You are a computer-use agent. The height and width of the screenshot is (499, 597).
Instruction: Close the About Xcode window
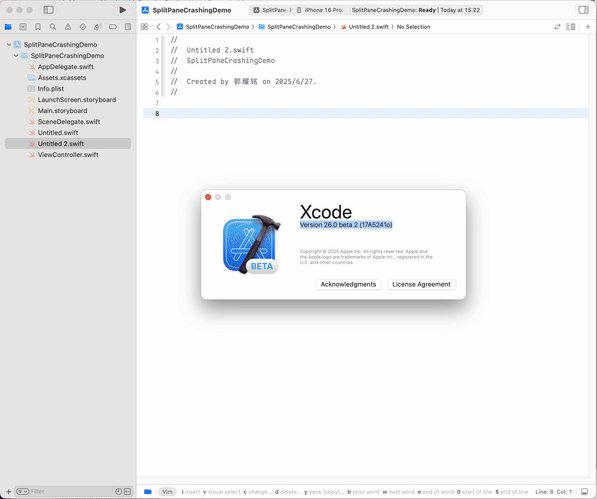[208, 197]
